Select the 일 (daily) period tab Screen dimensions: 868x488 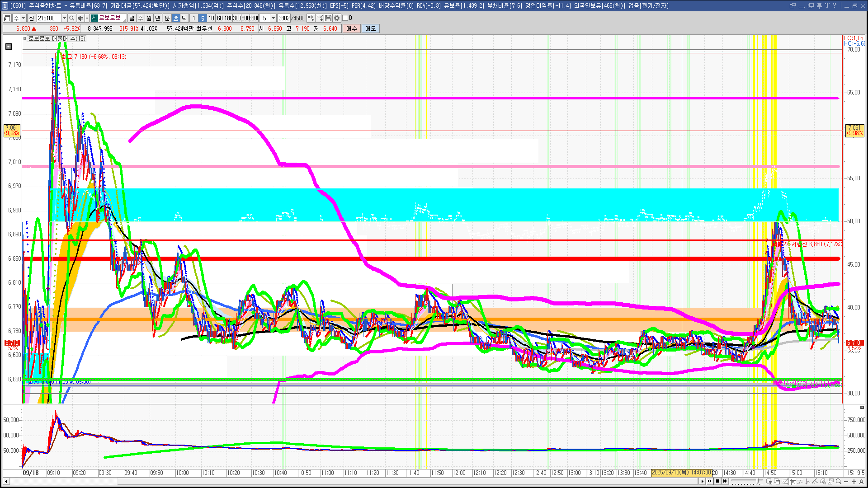pos(132,18)
